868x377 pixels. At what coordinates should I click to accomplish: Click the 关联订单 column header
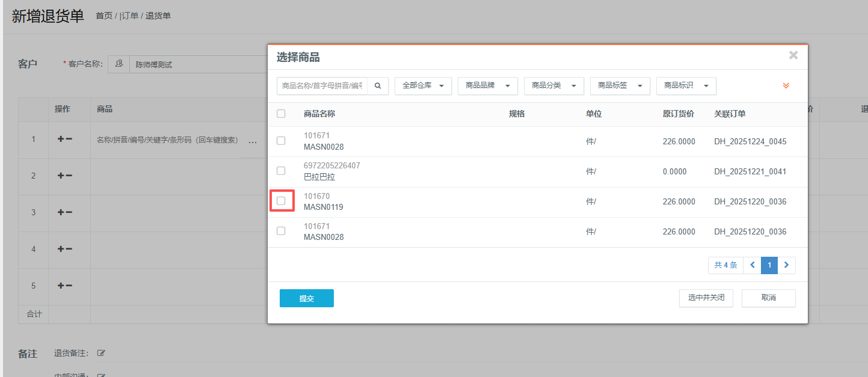(730, 114)
